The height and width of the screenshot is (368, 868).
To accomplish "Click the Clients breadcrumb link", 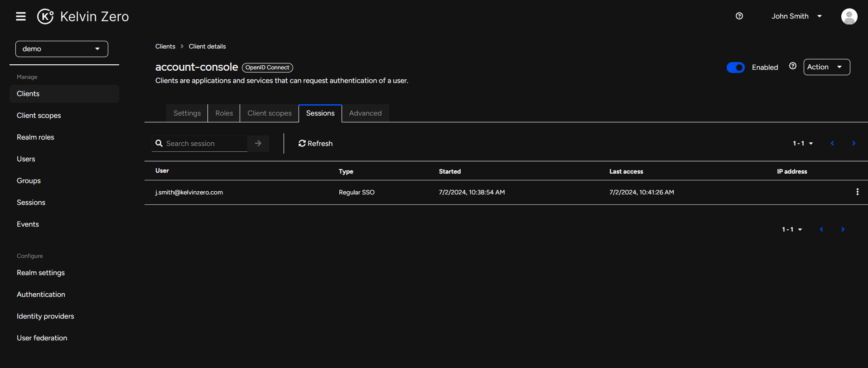I will [165, 46].
